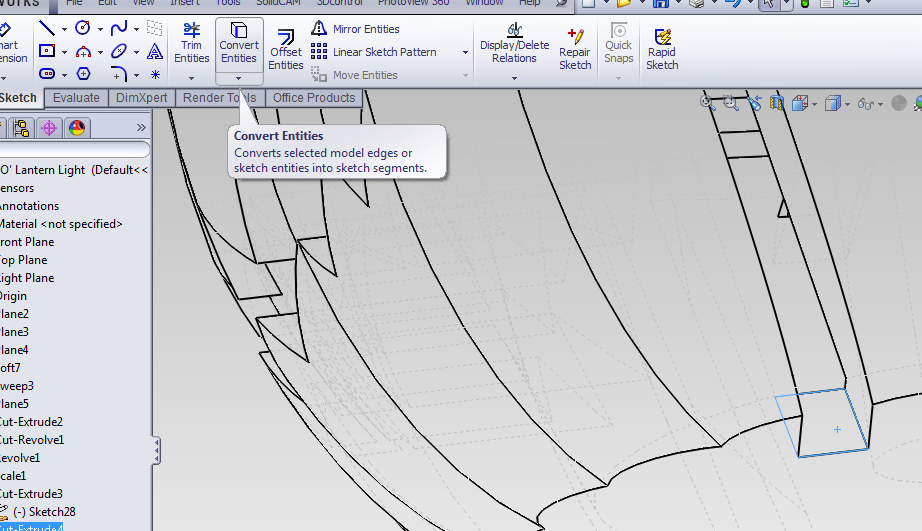The height and width of the screenshot is (531, 922).
Task: Click the feature tree filter field
Action: point(75,149)
